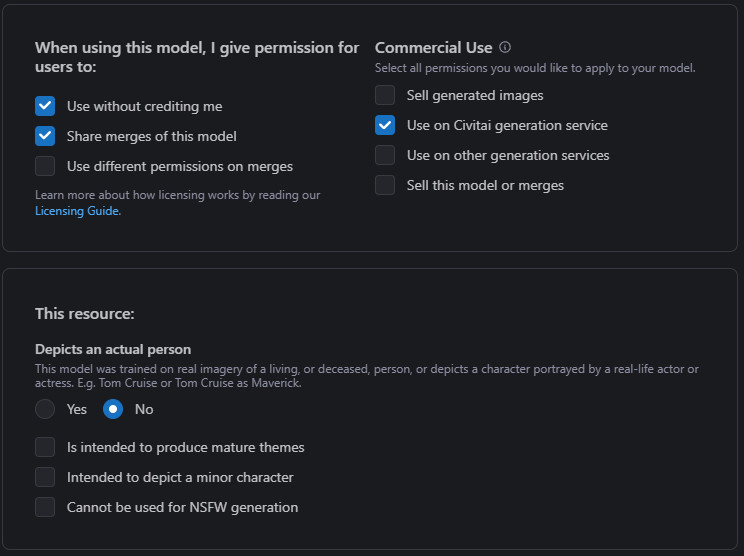Click the 'Depicts an actual person' label
The width and height of the screenshot is (744, 556).
(x=113, y=350)
